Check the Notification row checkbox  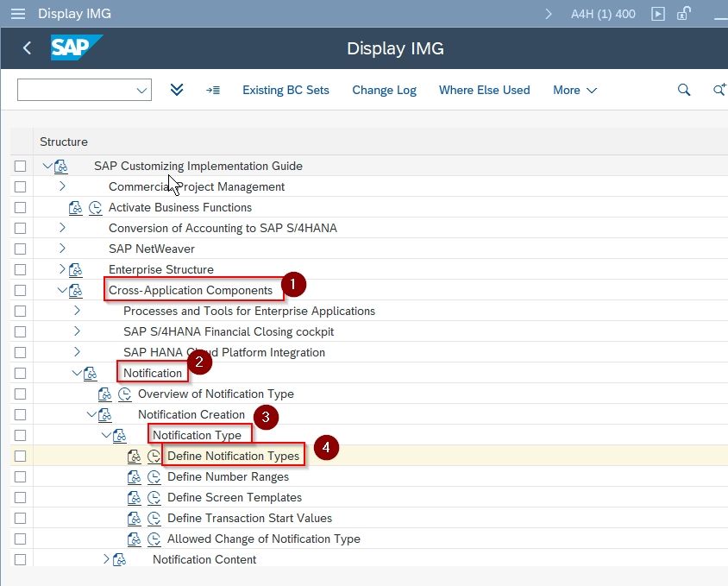pos(20,373)
